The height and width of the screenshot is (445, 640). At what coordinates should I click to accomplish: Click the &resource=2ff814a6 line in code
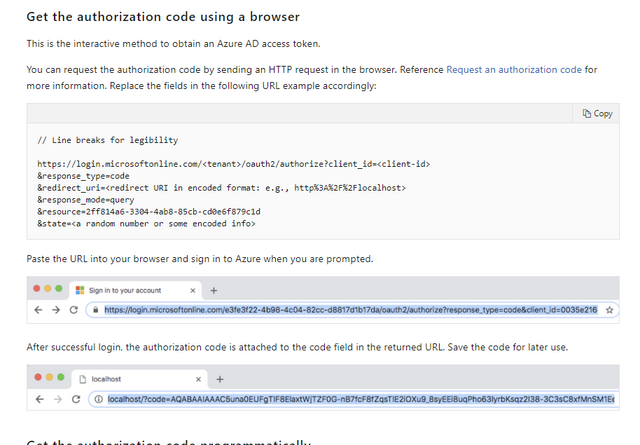pos(149,211)
